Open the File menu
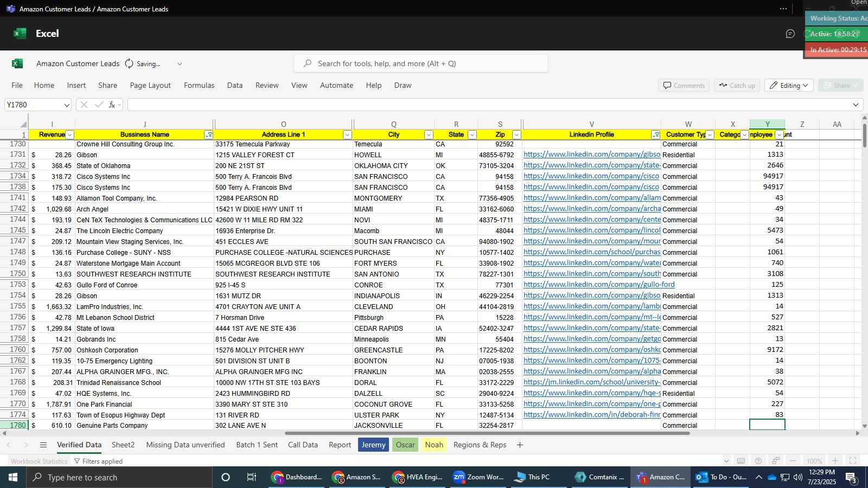The image size is (868, 488). (x=17, y=85)
